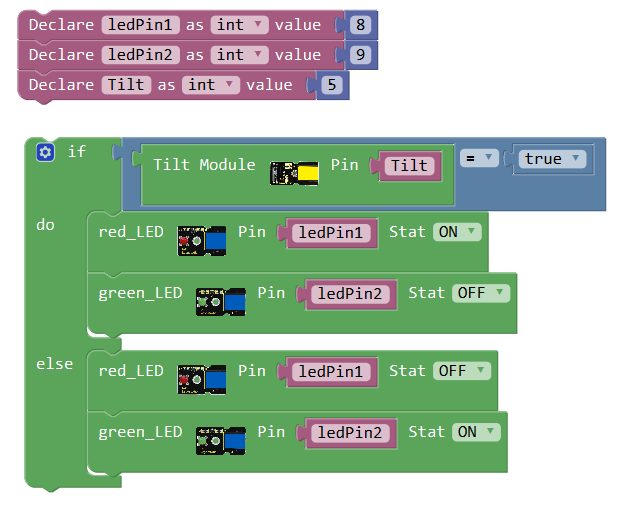Open int type dropdown for ledPin2 declaration
The height and width of the screenshot is (514, 627).
239,55
